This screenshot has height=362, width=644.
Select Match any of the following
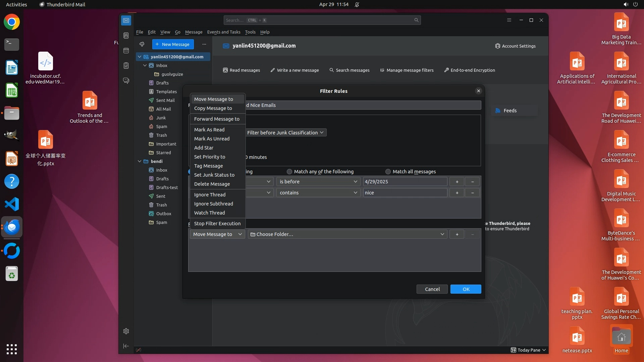click(x=289, y=172)
